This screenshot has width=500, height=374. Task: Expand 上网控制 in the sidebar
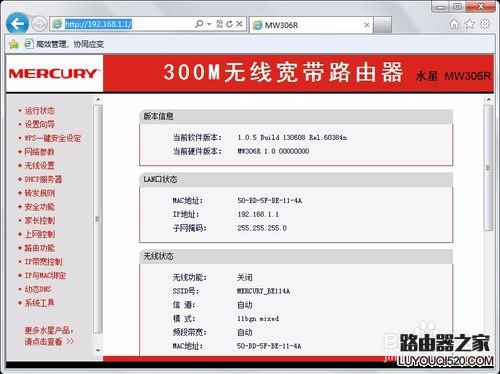(40, 234)
